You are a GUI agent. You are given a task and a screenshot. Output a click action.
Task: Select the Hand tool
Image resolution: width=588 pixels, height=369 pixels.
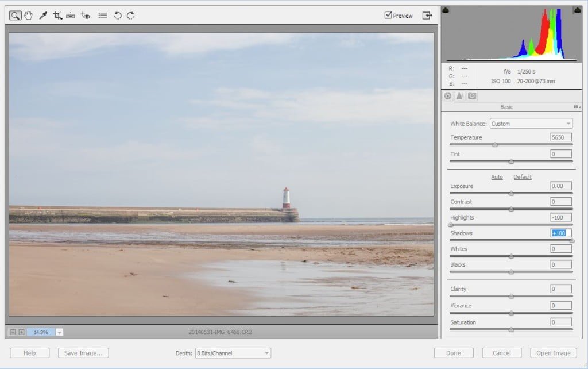[x=29, y=16]
